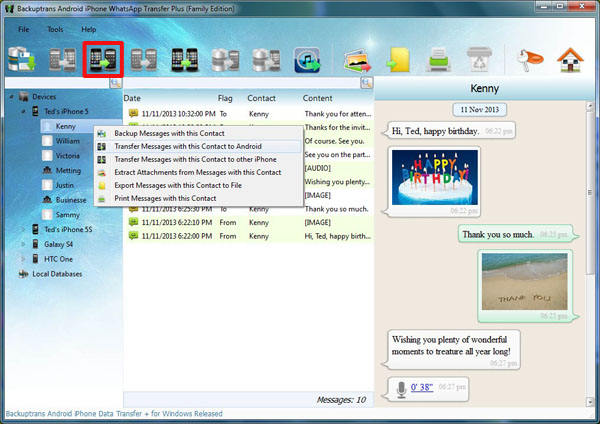Choose Transfer Messages with this Contact to Android

199,146
